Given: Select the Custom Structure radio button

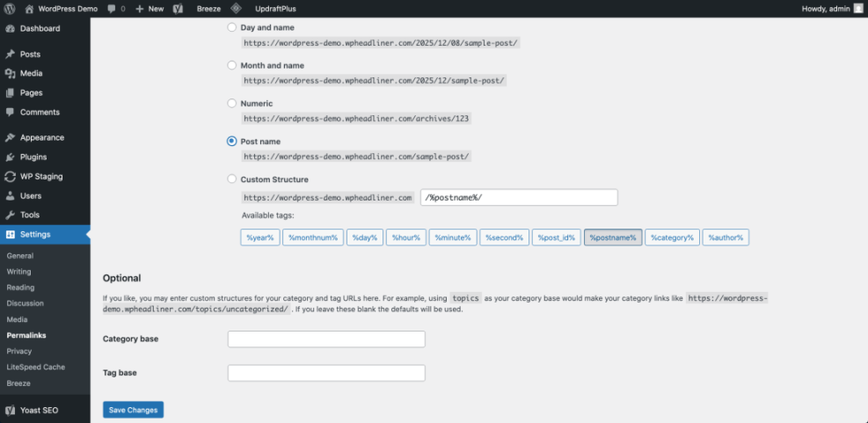Looking at the screenshot, I should point(232,179).
